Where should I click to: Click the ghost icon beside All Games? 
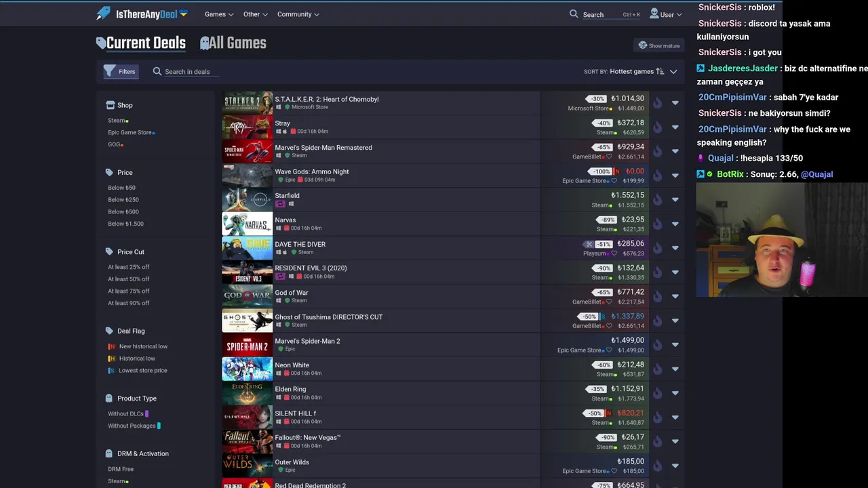pyautogui.click(x=205, y=43)
